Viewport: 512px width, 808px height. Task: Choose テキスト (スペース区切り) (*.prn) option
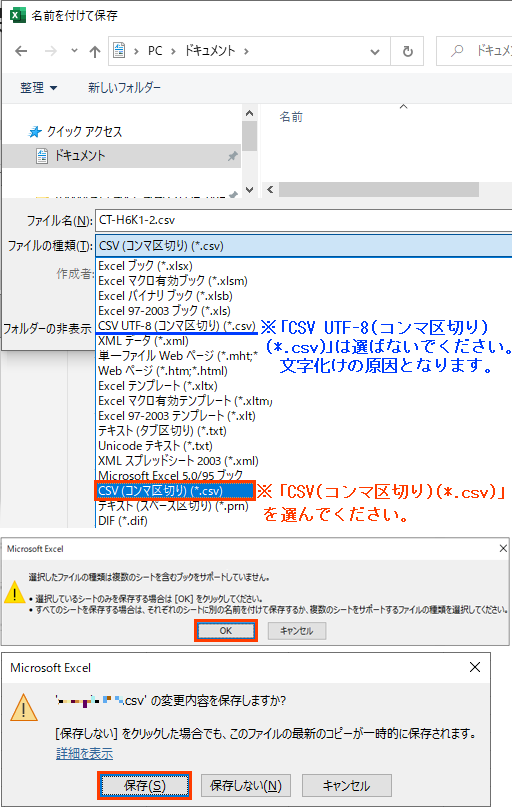click(x=173, y=506)
